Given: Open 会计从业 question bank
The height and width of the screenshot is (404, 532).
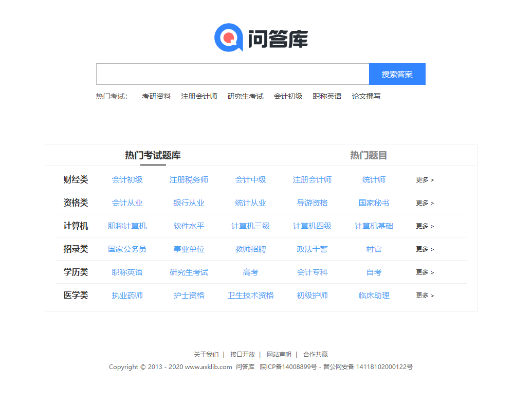Looking at the screenshot, I should coord(127,203).
